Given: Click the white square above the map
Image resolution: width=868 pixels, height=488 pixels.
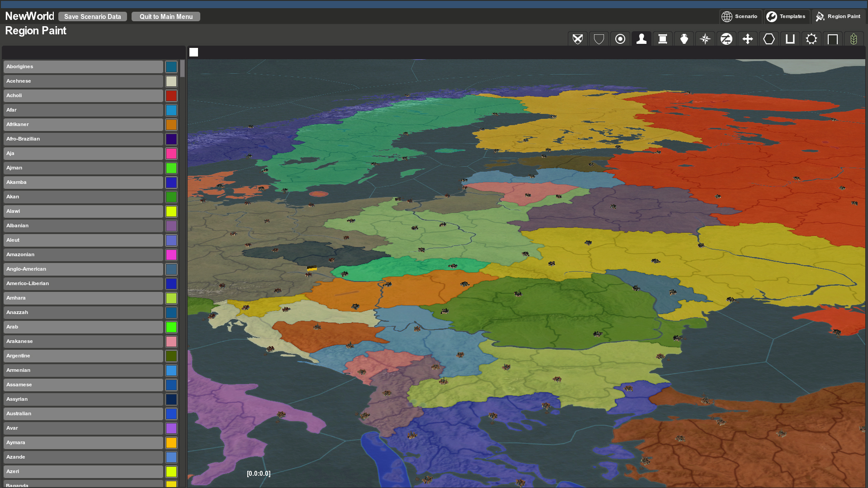Looking at the screenshot, I should click(x=193, y=52).
